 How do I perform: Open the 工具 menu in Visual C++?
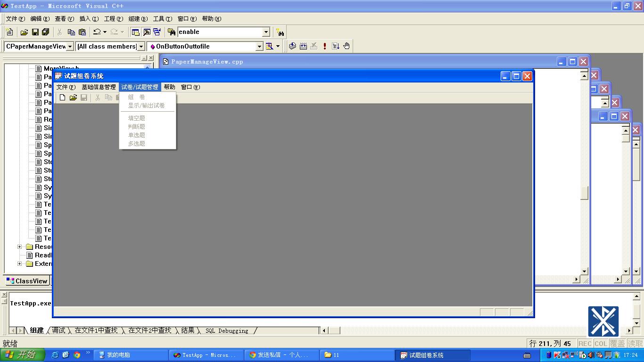pos(162,19)
